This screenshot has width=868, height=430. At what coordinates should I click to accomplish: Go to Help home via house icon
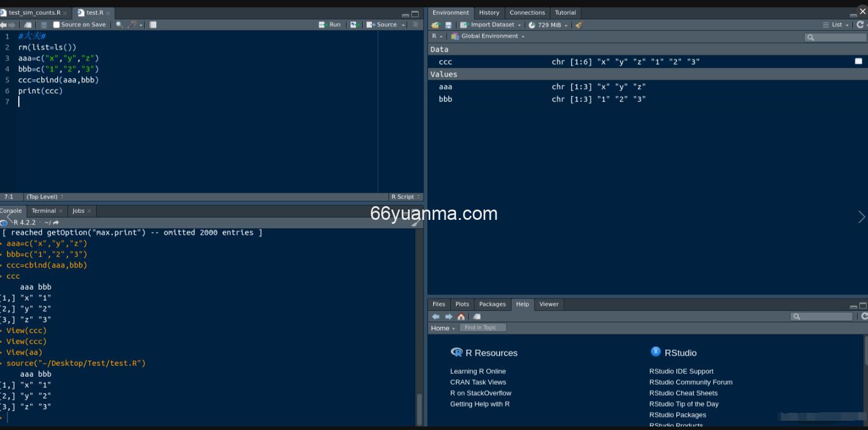click(x=461, y=317)
